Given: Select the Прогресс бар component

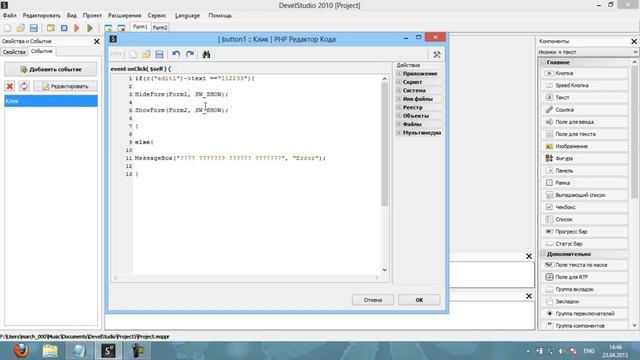Looking at the screenshot, I should tap(584, 231).
